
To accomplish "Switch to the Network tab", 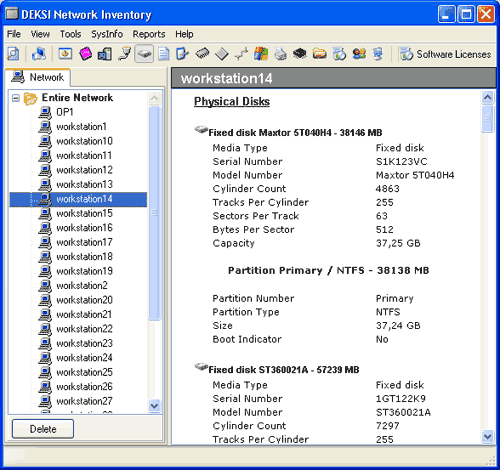I will (x=37, y=77).
